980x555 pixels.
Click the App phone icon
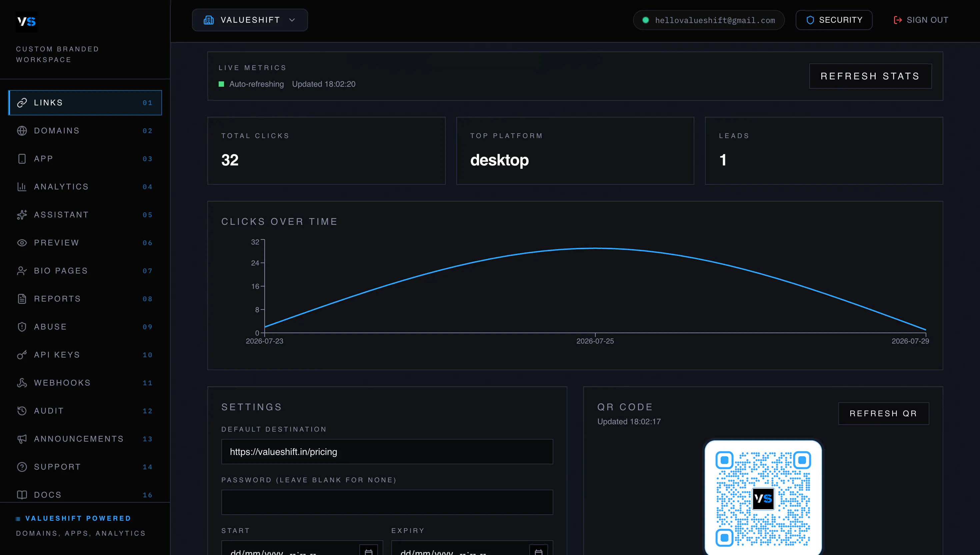(x=22, y=158)
